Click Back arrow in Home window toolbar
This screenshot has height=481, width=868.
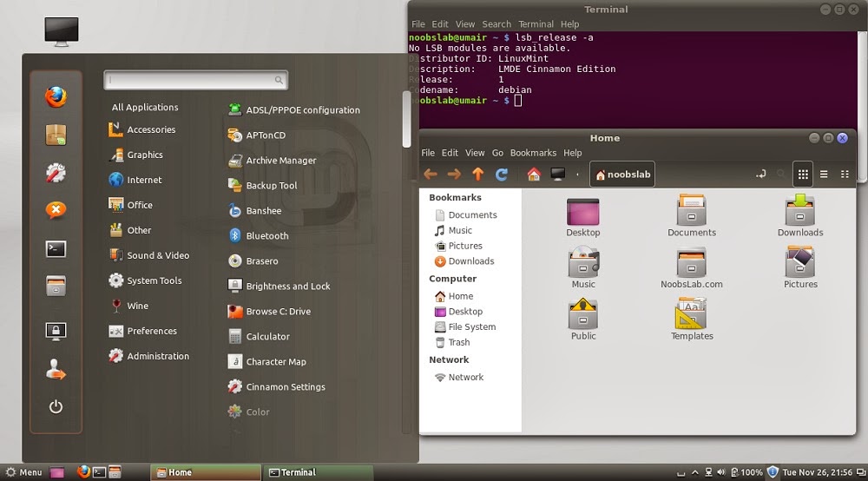click(x=431, y=175)
